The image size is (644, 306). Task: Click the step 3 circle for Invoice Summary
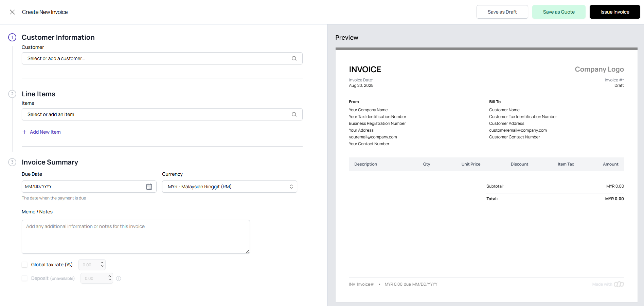[x=12, y=162]
